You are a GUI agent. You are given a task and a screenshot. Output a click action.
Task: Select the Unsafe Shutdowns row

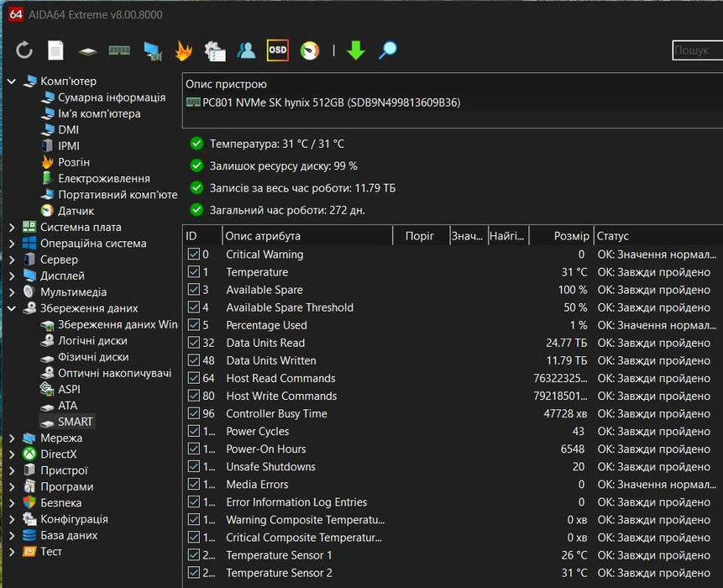pos(453,466)
